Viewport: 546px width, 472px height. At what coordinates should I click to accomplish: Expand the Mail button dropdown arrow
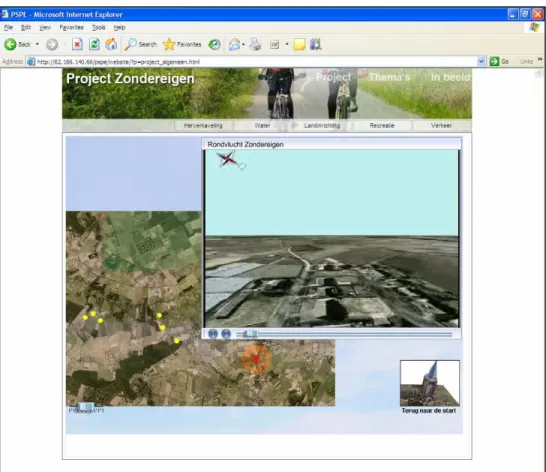coord(243,44)
